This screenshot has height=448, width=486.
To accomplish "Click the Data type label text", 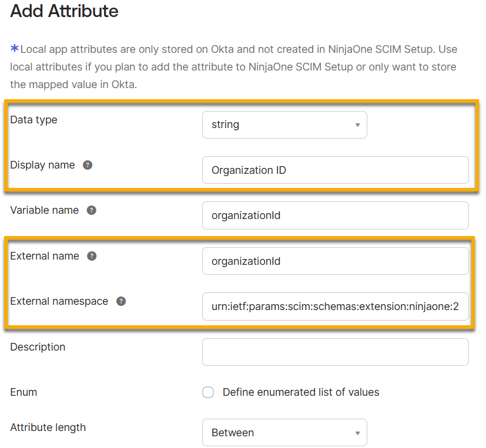I will [x=33, y=120].
